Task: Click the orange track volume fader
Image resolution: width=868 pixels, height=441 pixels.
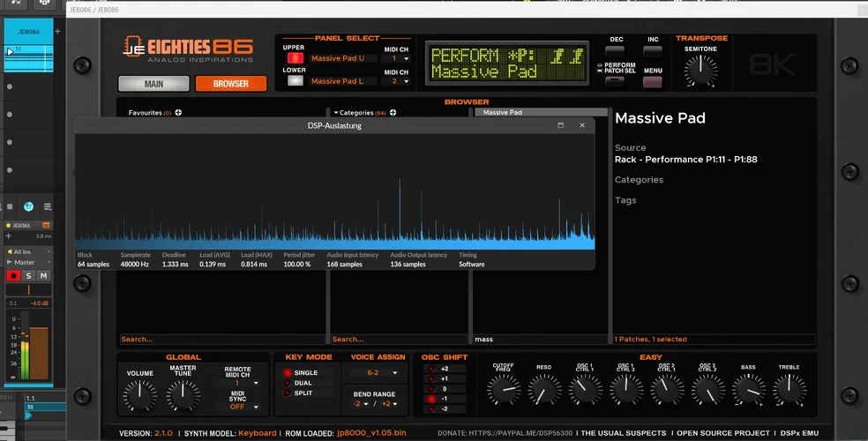Action: tap(38, 353)
